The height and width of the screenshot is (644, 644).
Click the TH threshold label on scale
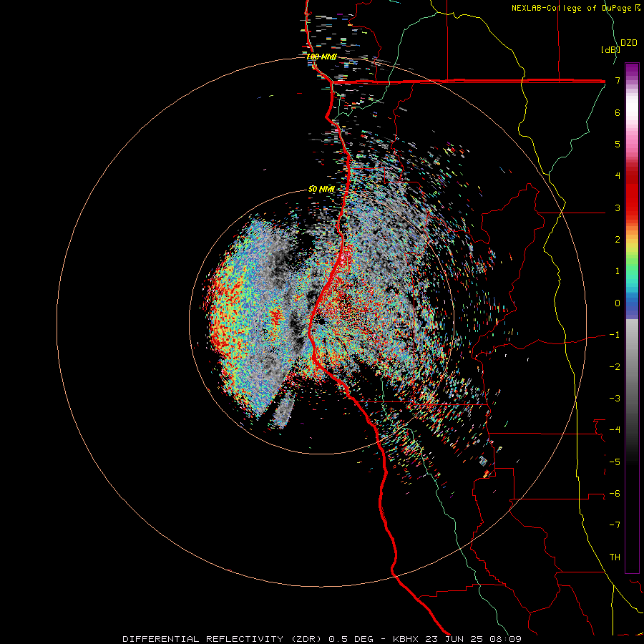(615, 557)
